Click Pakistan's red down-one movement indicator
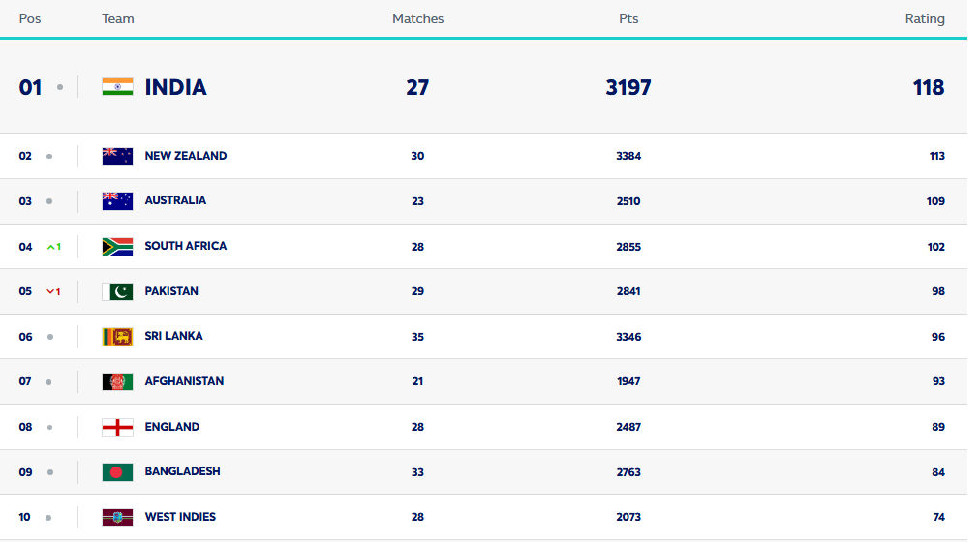 (54, 291)
